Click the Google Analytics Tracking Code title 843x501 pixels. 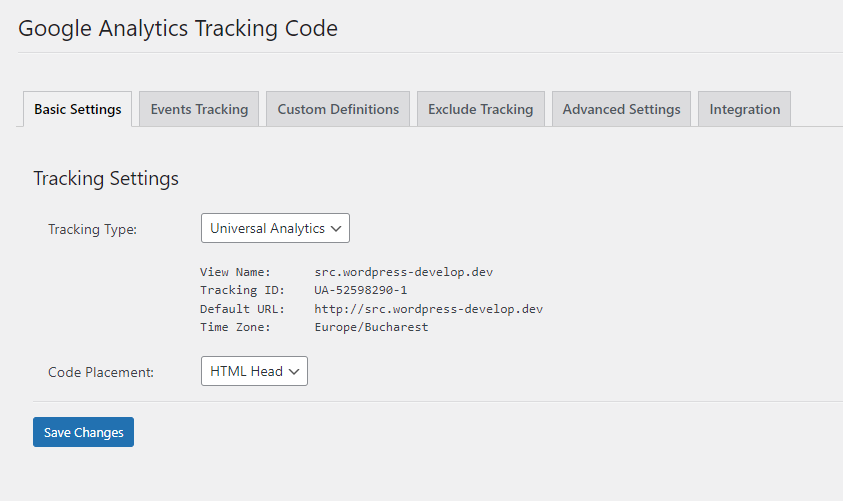pyautogui.click(x=178, y=29)
